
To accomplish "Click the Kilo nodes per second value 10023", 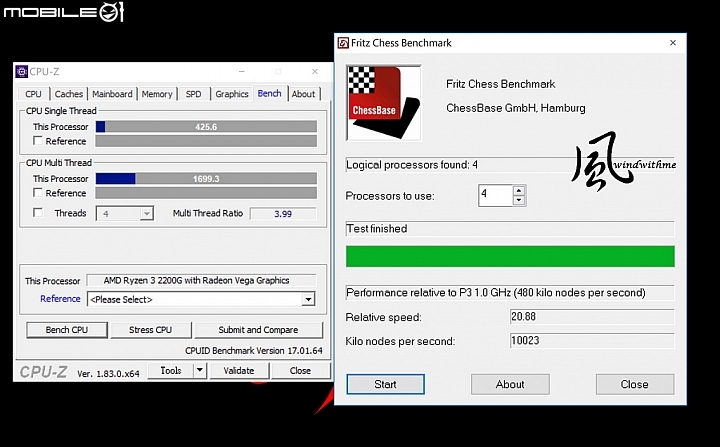I will pyautogui.click(x=592, y=340).
